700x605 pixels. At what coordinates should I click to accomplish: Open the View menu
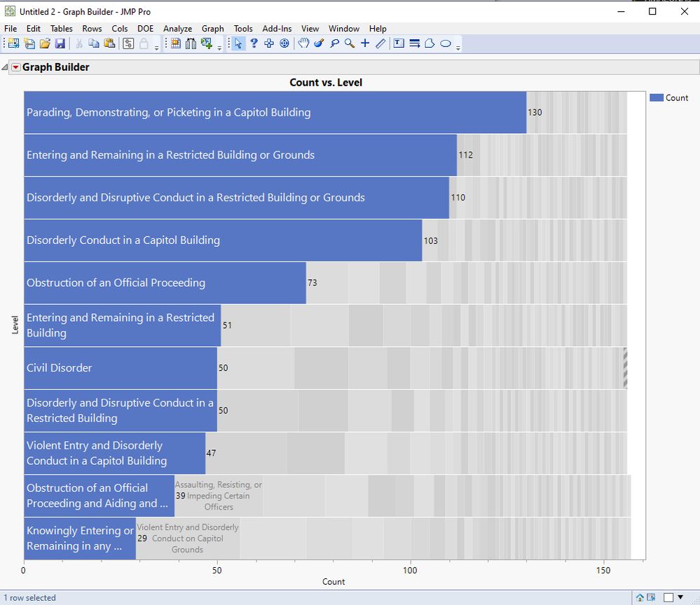[310, 29]
